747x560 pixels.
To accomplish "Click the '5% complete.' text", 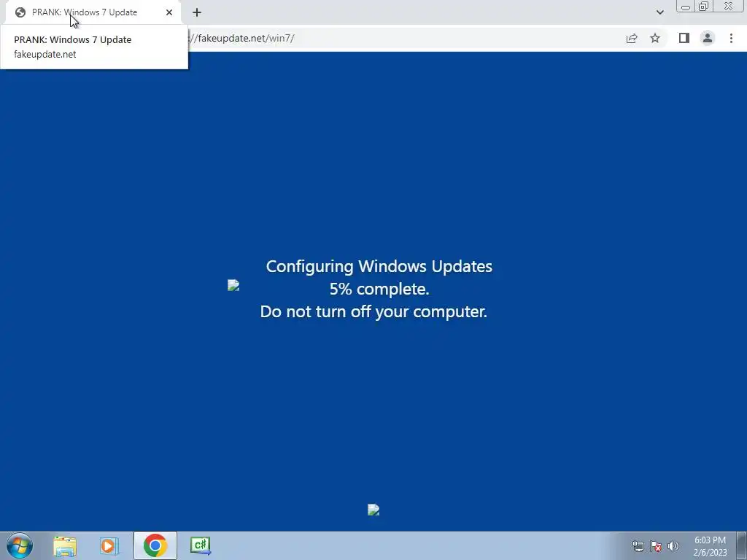I will pos(379,289).
